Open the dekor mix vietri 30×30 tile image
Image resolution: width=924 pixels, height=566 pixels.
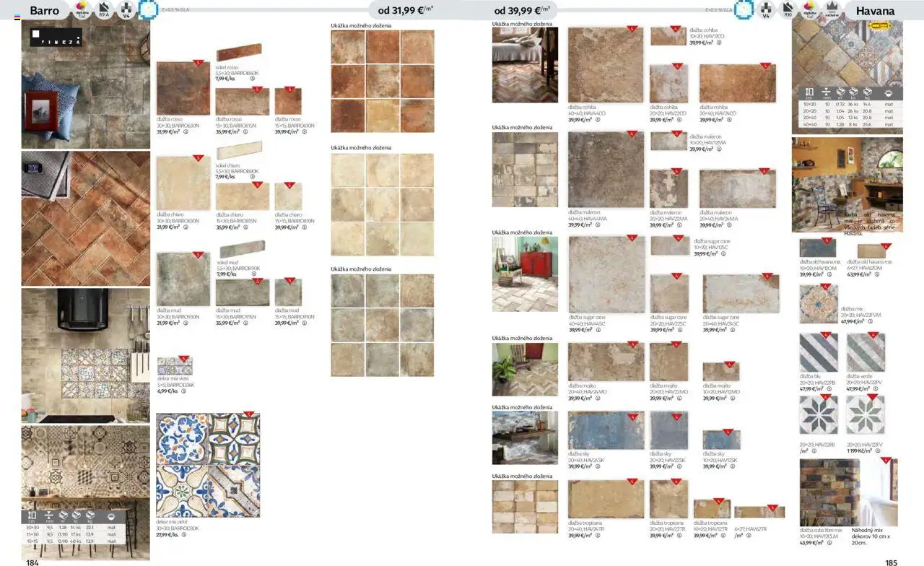(x=208, y=465)
